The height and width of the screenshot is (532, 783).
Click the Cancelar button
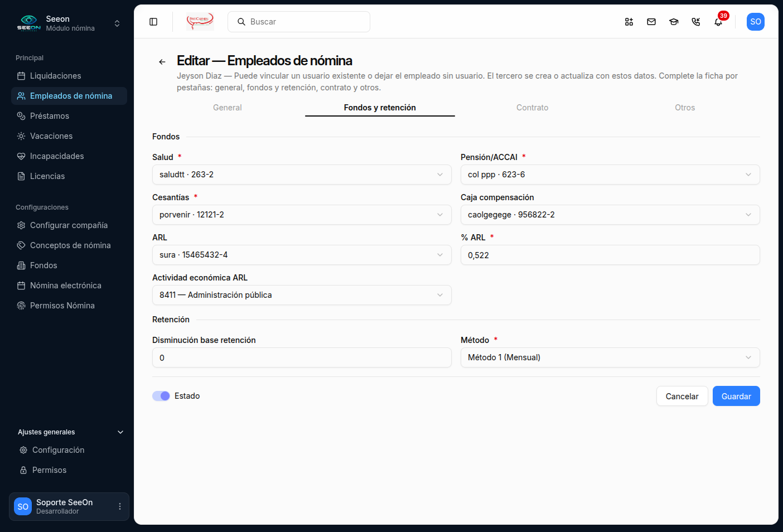click(x=682, y=396)
